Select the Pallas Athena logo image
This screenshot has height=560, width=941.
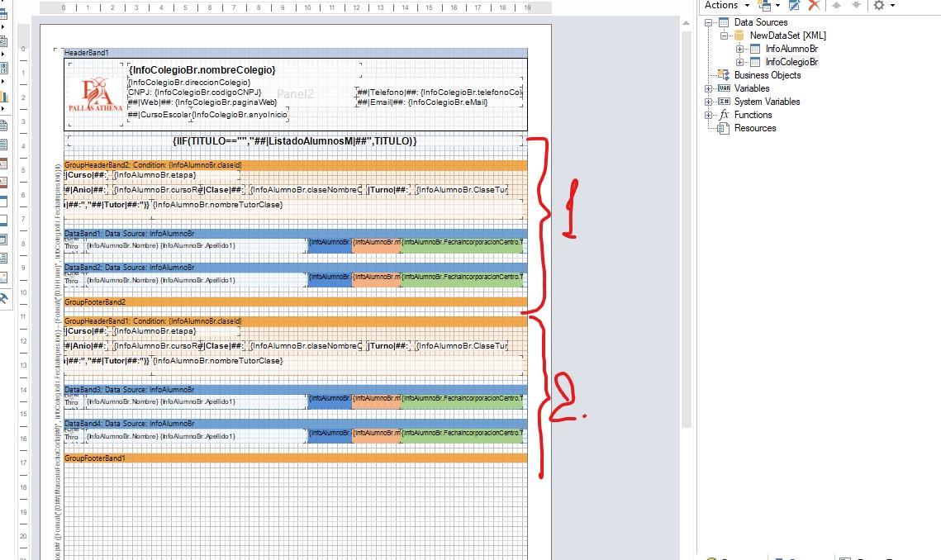pos(95,94)
